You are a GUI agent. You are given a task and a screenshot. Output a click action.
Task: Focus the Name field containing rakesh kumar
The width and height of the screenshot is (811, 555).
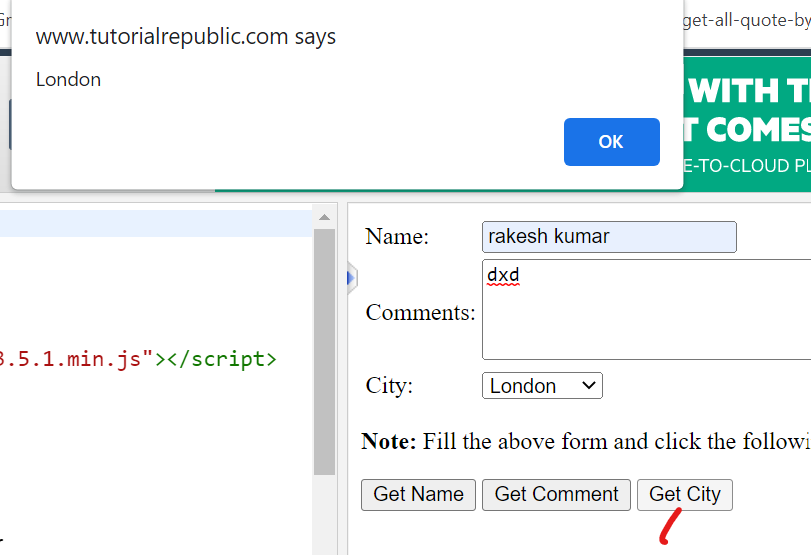(608, 237)
